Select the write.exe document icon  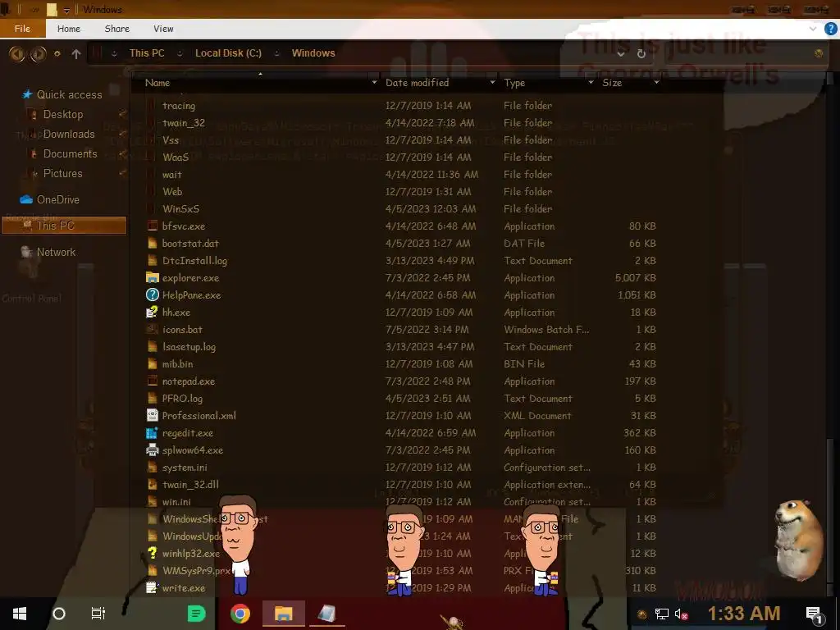tap(153, 587)
